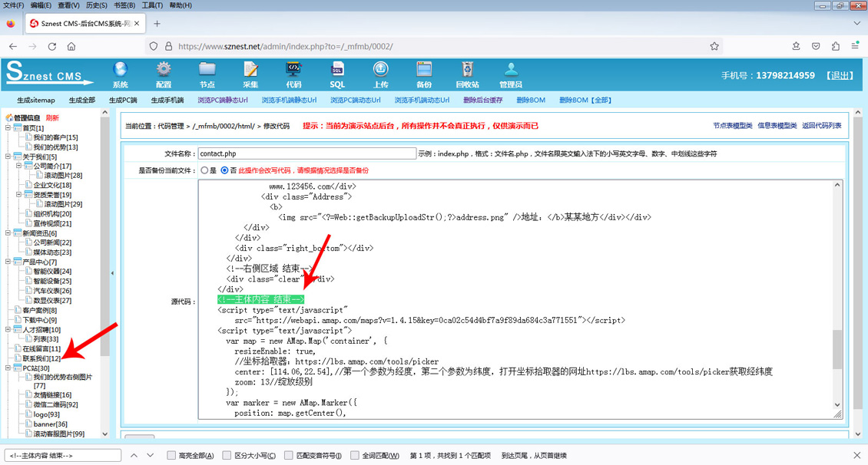This screenshot has height=465, width=868.
Task: Open the 工具(T) menu
Action: pyautogui.click(x=152, y=5)
